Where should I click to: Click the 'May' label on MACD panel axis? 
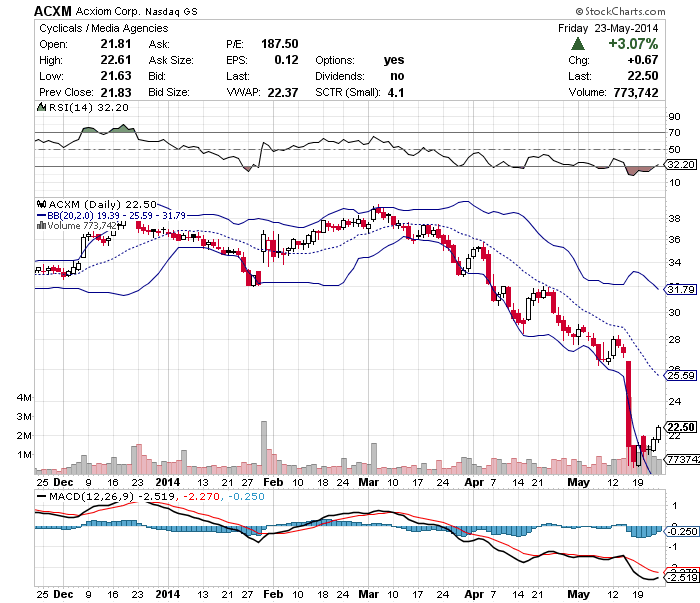(x=578, y=594)
